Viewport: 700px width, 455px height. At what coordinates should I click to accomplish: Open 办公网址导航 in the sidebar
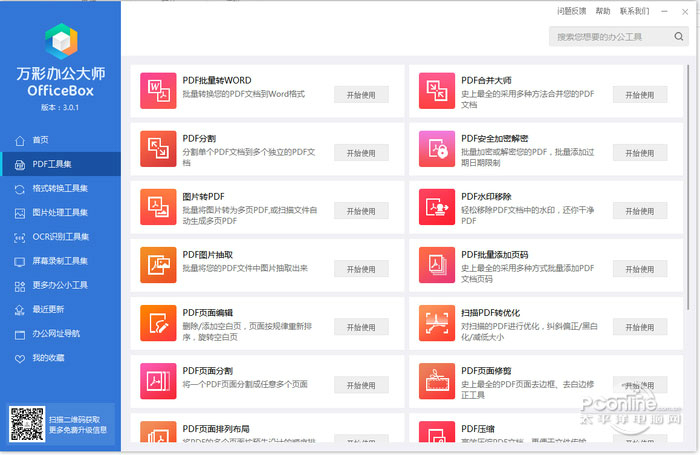[x=60, y=334]
